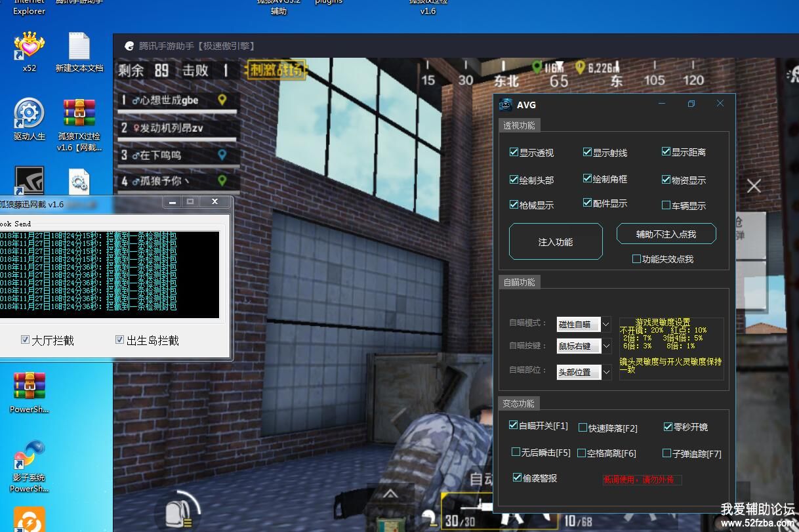Enable 空格高跳[F6] checkbox
Image resolution: width=799 pixels, height=532 pixels.
(x=581, y=453)
